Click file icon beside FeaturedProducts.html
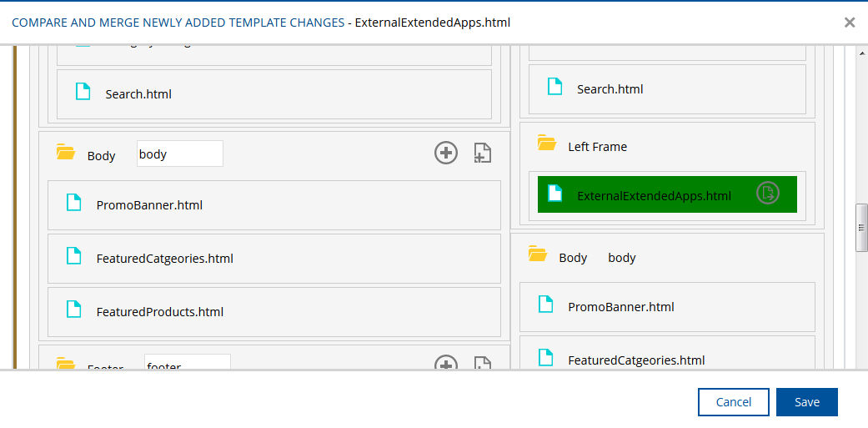 [x=74, y=310]
